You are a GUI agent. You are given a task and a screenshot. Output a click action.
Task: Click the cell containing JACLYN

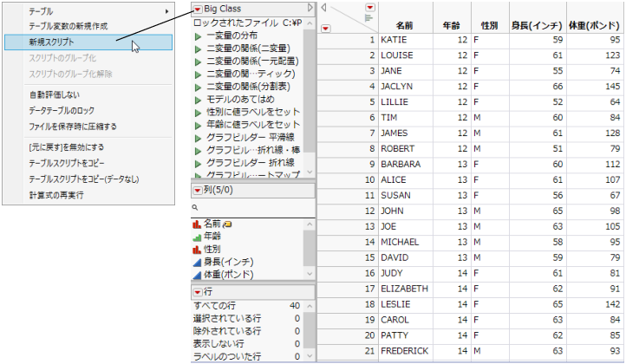tap(405, 87)
